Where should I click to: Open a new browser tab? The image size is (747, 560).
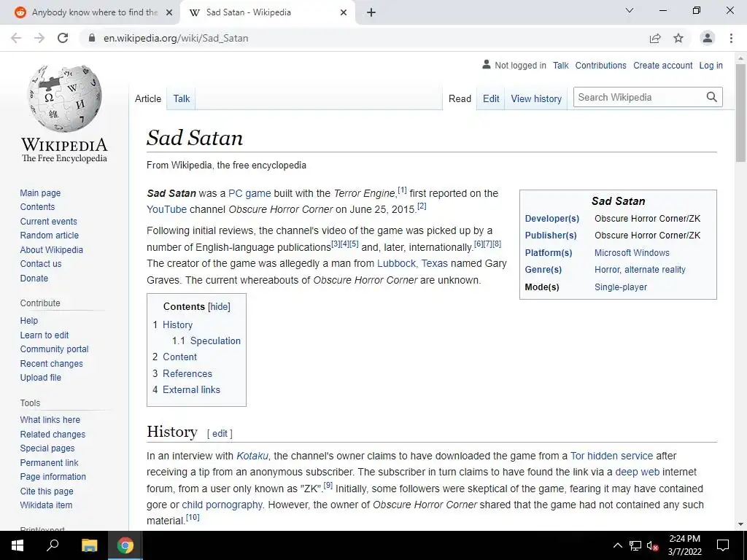[x=371, y=12]
